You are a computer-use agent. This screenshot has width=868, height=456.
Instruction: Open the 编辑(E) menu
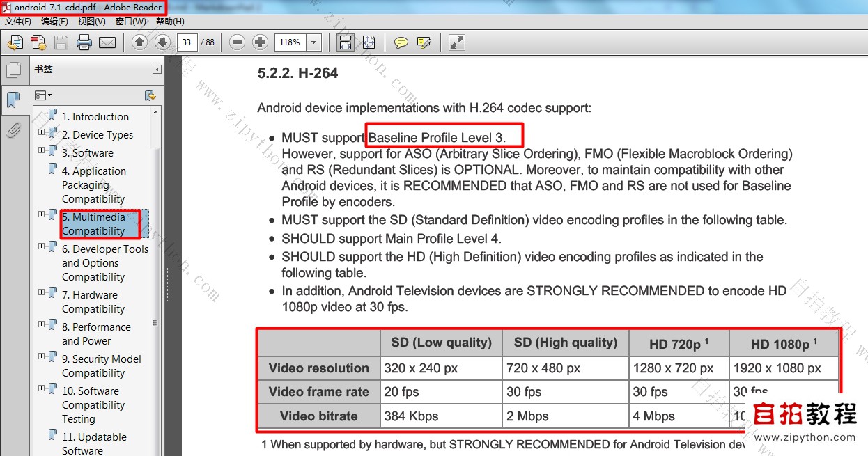pos(54,22)
